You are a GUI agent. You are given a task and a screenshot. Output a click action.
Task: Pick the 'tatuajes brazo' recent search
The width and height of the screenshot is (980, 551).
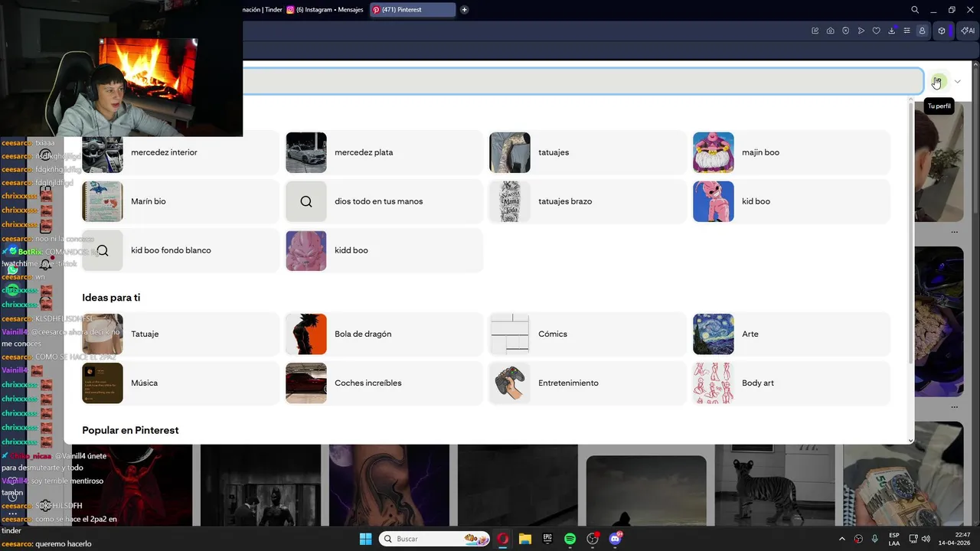click(588, 201)
